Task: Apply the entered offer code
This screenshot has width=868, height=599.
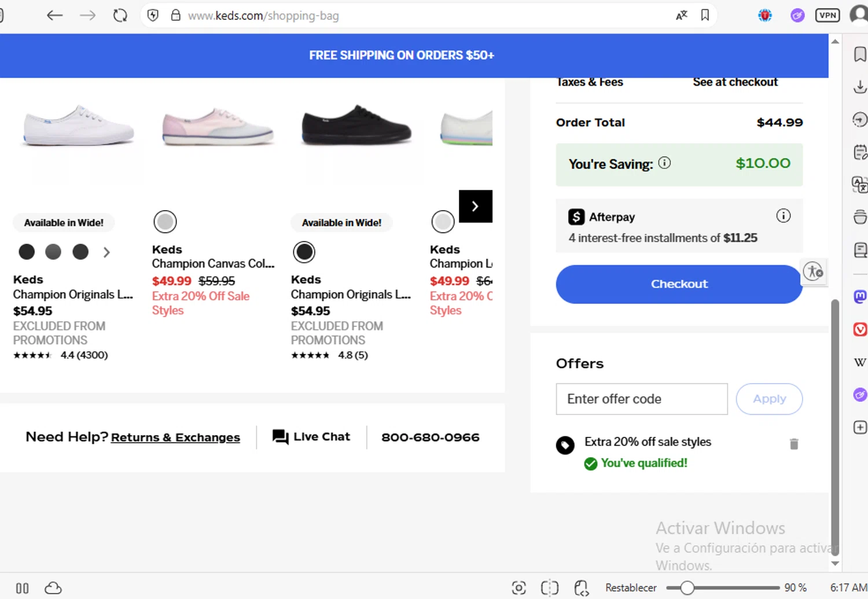Action: tap(768, 399)
